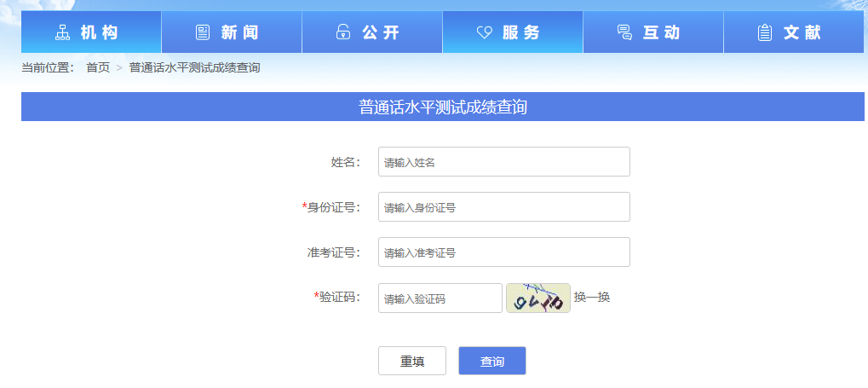The height and width of the screenshot is (388, 868).
Task: Open the 机构 navigation tab
Action: [x=91, y=32]
